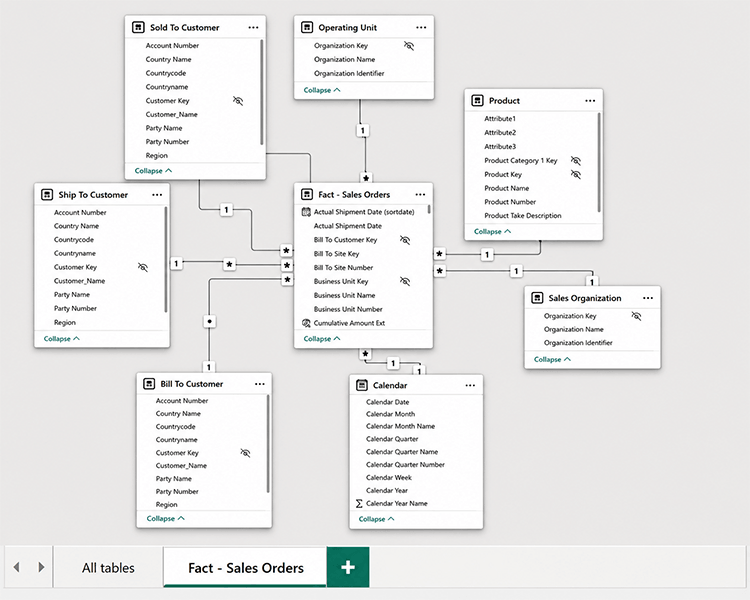
Task: Select Account Number in Sold To Customer
Action: (x=172, y=45)
